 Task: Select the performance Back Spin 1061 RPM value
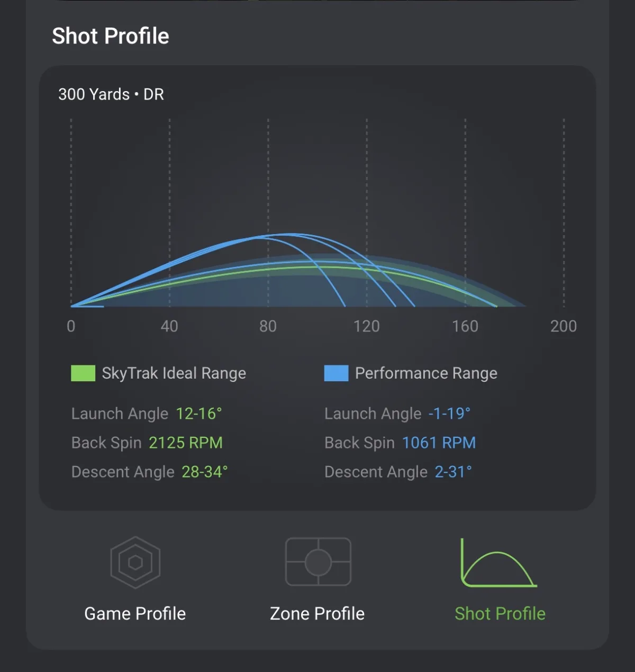(439, 442)
